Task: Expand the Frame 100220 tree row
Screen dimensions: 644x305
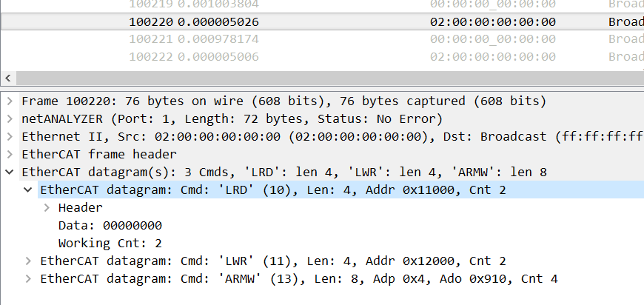Action: pos(10,101)
